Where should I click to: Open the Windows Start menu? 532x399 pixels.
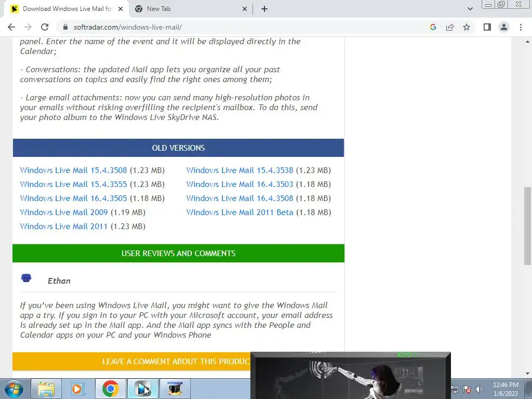tap(13, 389)
